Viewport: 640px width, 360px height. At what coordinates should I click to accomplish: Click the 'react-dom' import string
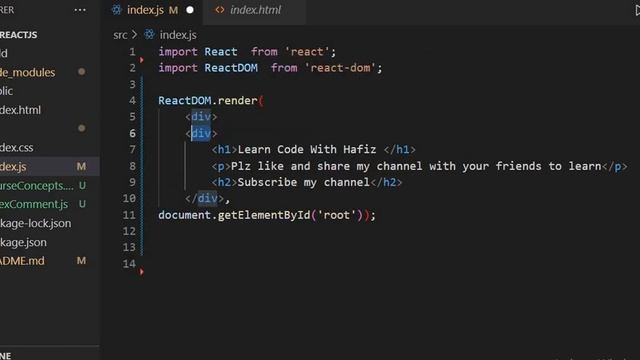(x=340, y=68)
